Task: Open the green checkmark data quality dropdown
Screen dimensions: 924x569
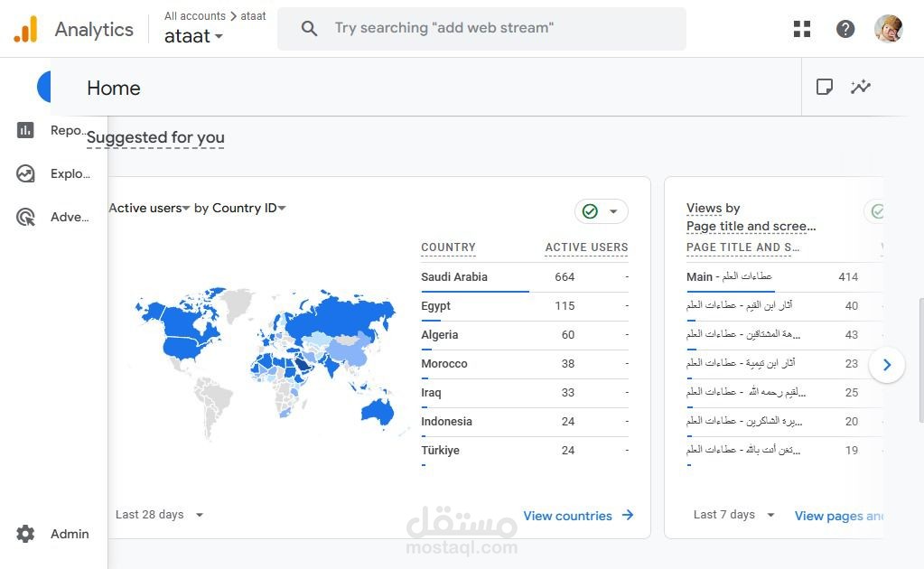Action: (602, 211)
